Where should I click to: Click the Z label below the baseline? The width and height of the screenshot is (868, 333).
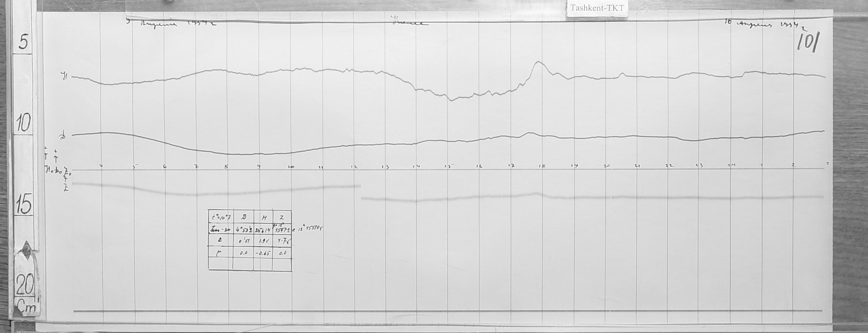66,189
